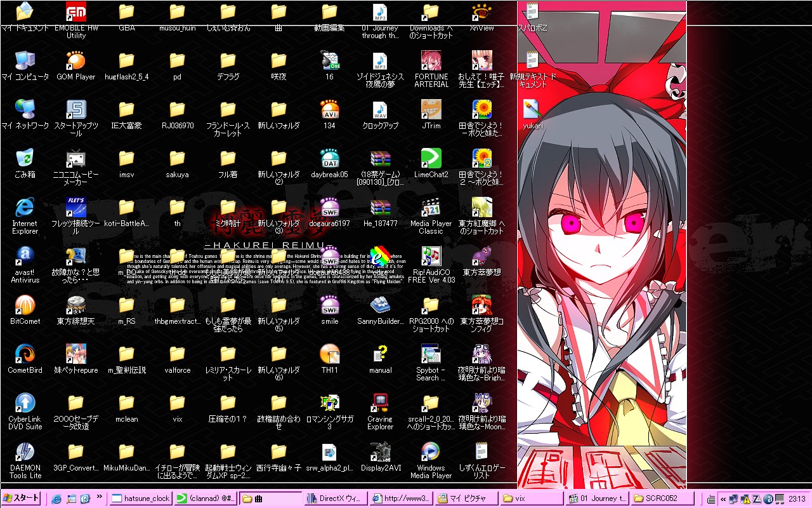This screenshot has width=812, height=508.
Task: Select the 東方萃夢想 icon
Action: pos(482,256)
